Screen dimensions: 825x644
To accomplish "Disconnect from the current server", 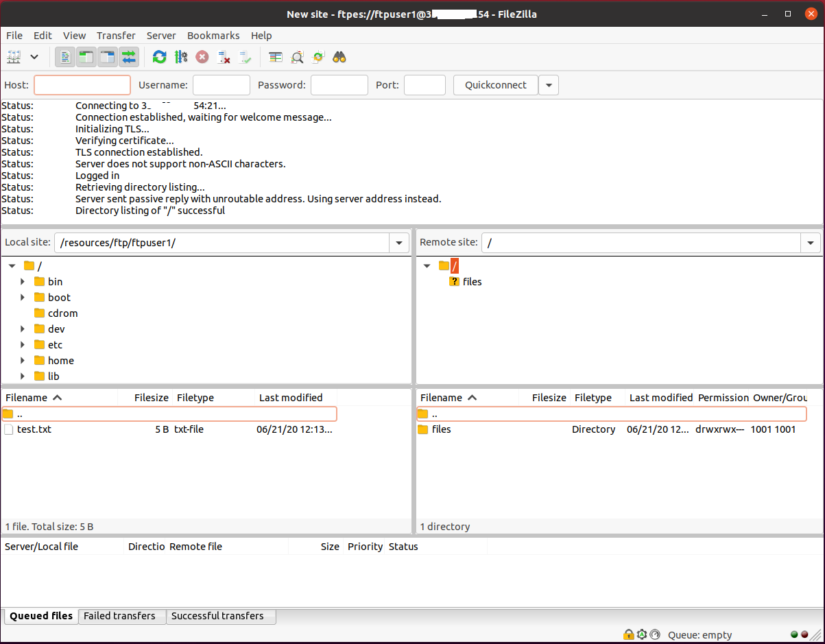I will coord(224,57).
